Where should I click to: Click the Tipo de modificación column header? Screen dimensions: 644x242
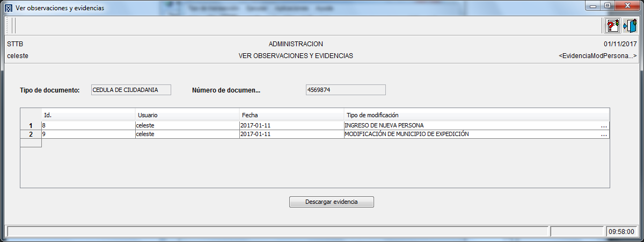pyautogui.click(x=476, y=115)
